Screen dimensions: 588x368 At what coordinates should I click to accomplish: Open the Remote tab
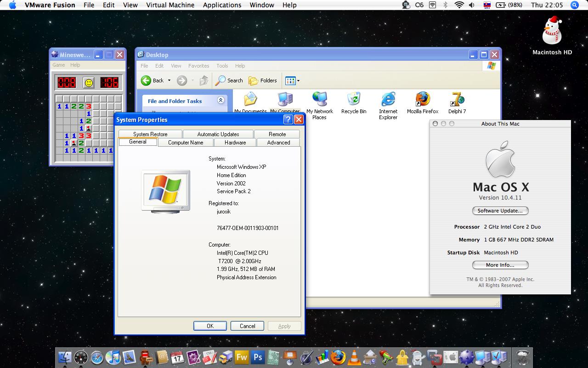coord(277,134)
